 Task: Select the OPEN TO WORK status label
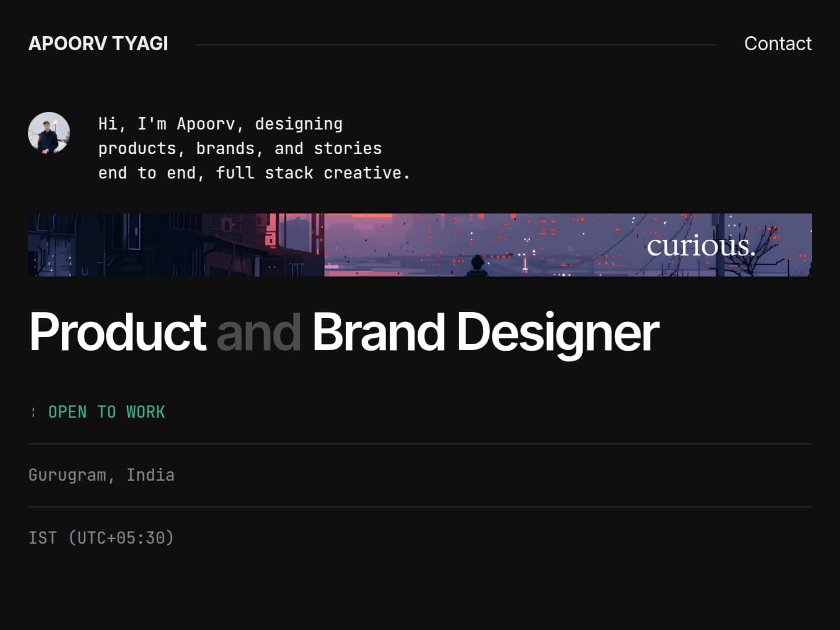tap(106, 412)
